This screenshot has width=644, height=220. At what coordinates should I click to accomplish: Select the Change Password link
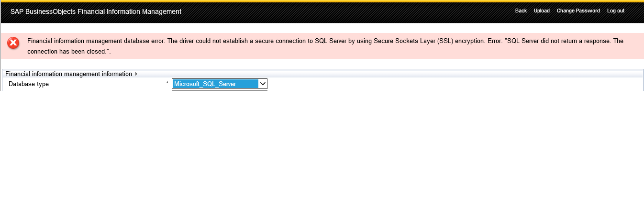tap(578, 11)
